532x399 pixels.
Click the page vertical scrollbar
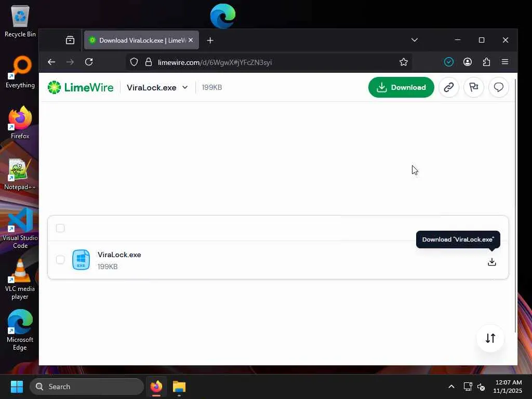(x=515, y=205)
